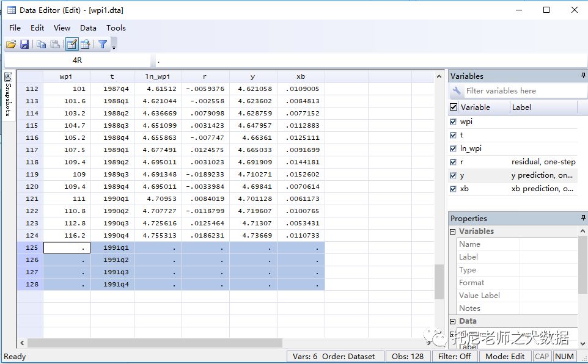
Task: Click y cell 4.710271
Action: point(253,174)
